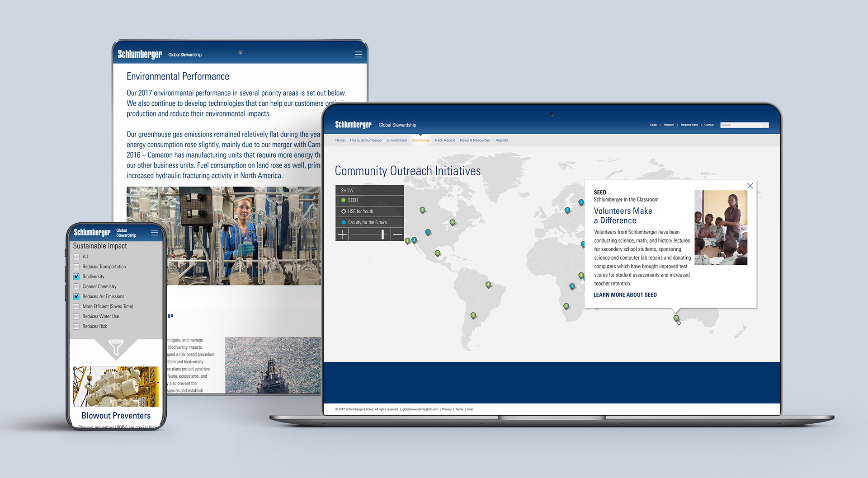Toggle HSE for Youth layer

tap(369, 211)
